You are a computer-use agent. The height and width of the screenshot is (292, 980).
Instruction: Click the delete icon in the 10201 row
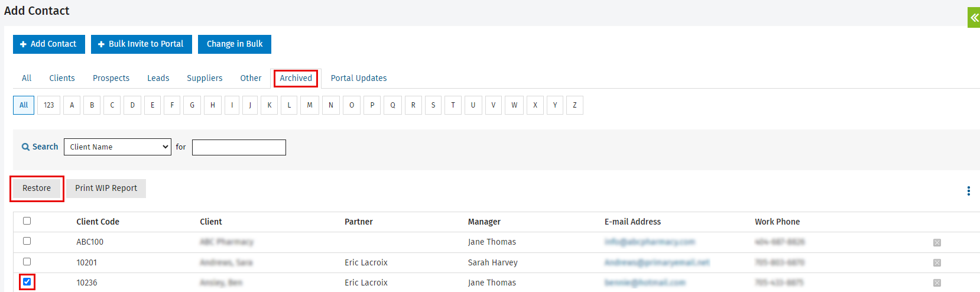pos(937,262)
